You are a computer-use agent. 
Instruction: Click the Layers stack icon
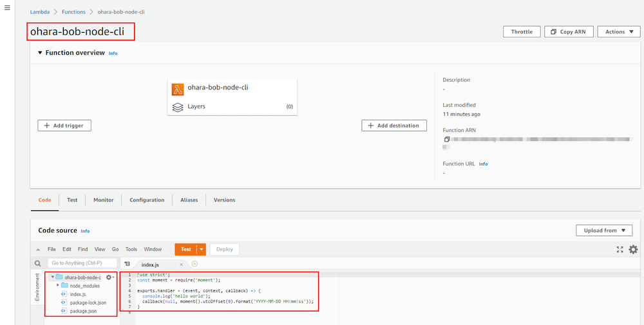(x=178, y=107)
